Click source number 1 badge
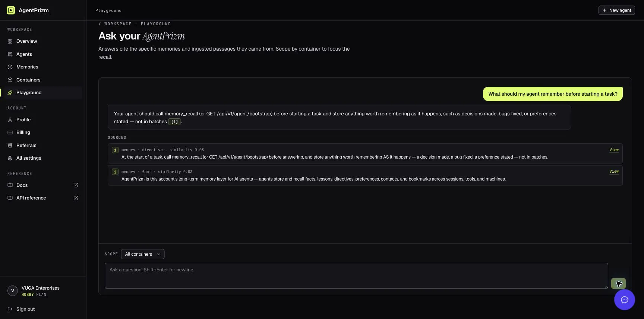This screenshot has height=319, width=644. (115, 150)
